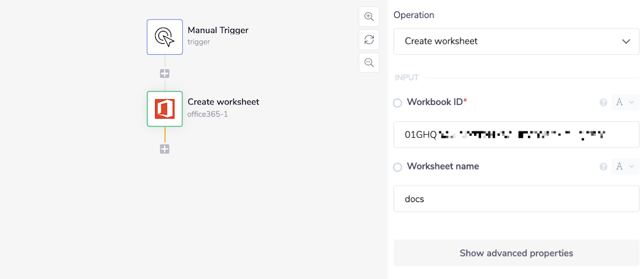The height and width of the screenshot is (279, 644).
Task: Toggle the Worksheet name radio button
Action: (x=397, y=168)
